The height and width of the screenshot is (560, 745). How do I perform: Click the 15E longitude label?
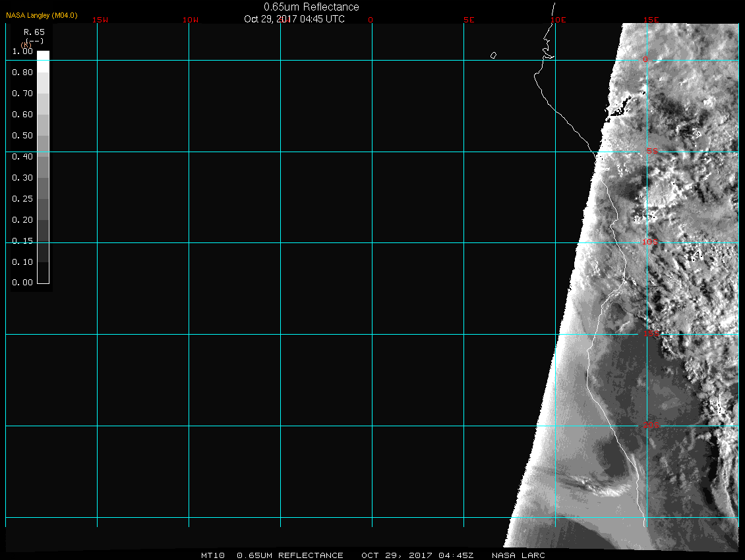point(651,20)
